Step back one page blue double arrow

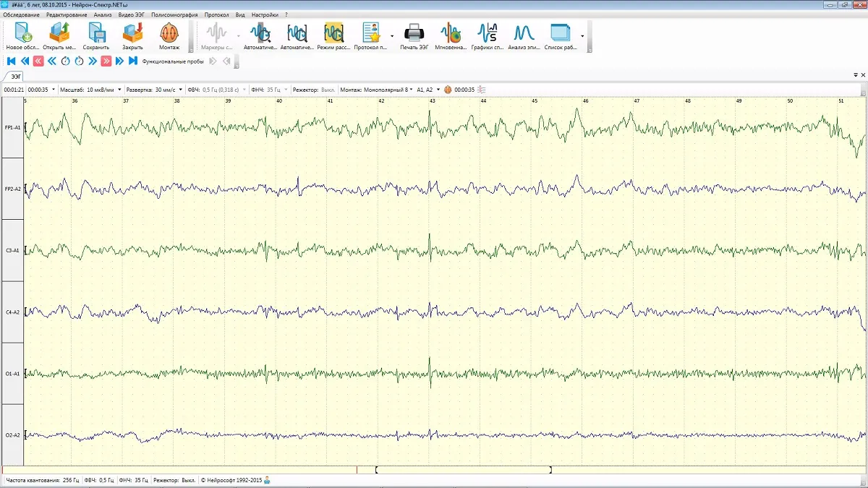coord(24,61)
